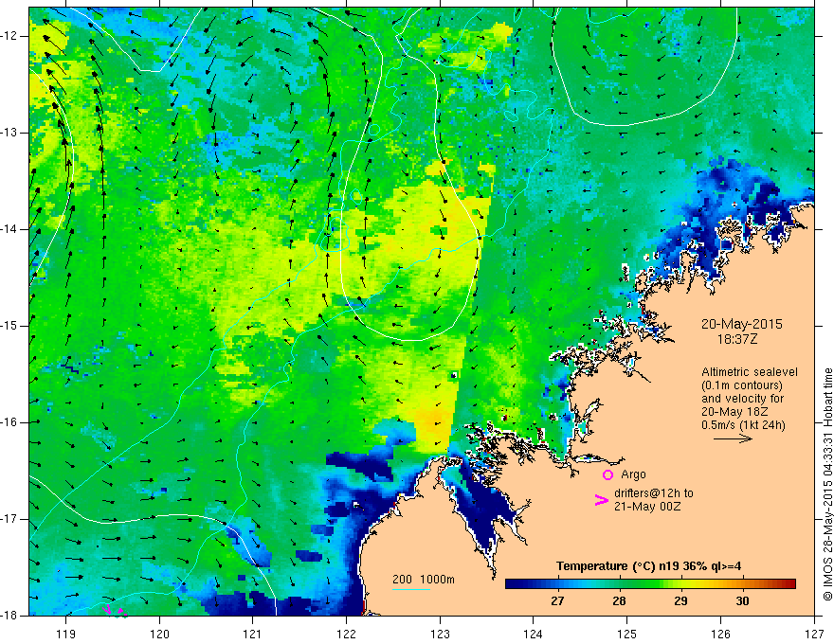Click the 'Temperature (°C) n19 36% ql>=4' title
Image resolution: width=834 pixels, height=644 pixels.
tap(649, 566)
